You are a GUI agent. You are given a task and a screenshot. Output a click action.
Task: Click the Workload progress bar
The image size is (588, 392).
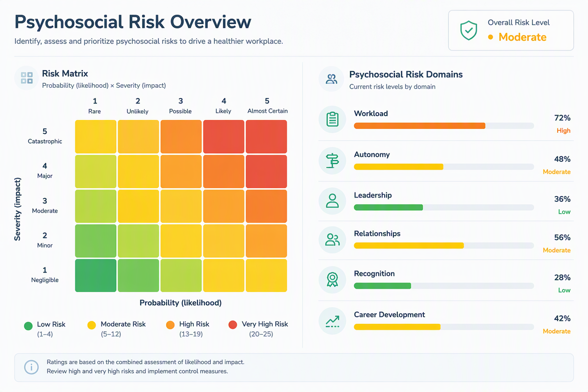(x=444, y=126)
